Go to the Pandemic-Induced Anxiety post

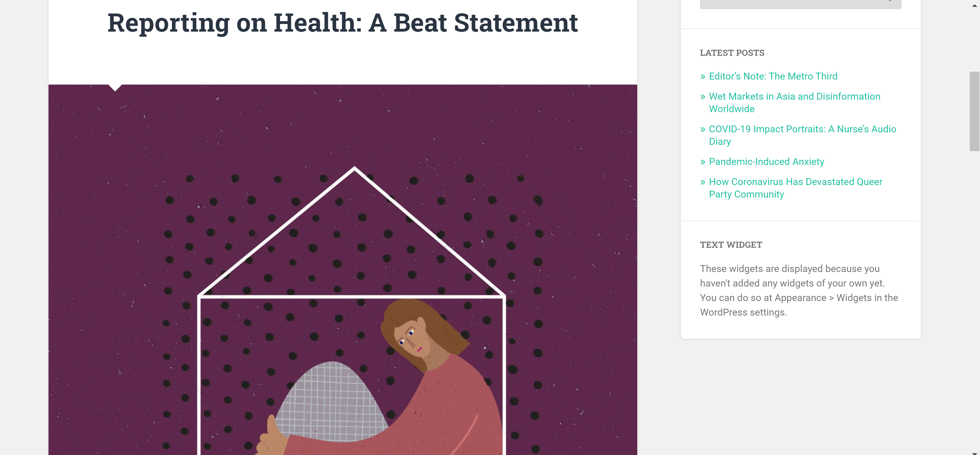766,162
